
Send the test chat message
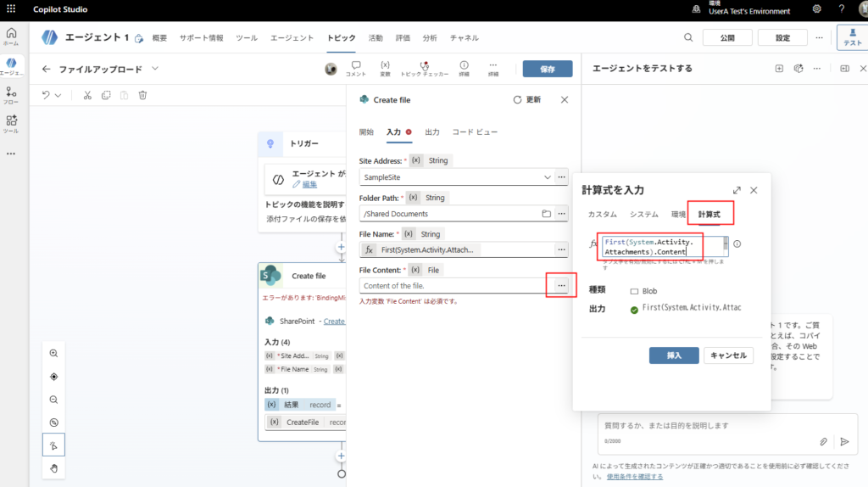pos(844,441)
